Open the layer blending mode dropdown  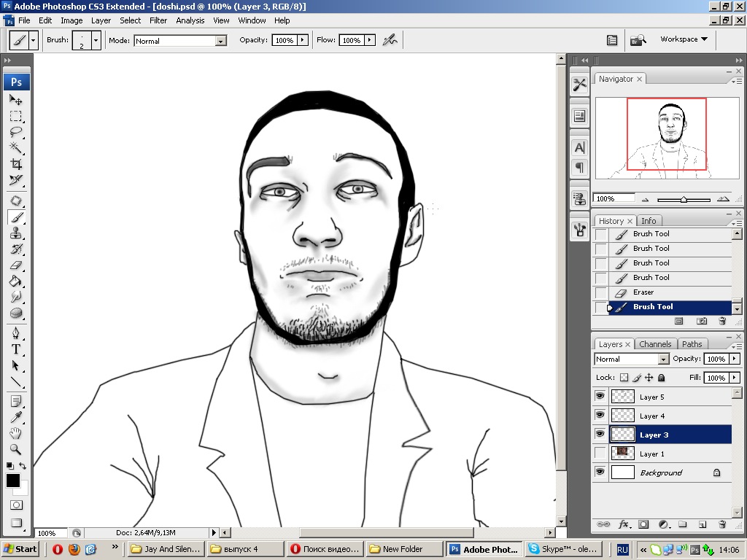point(663,359)
